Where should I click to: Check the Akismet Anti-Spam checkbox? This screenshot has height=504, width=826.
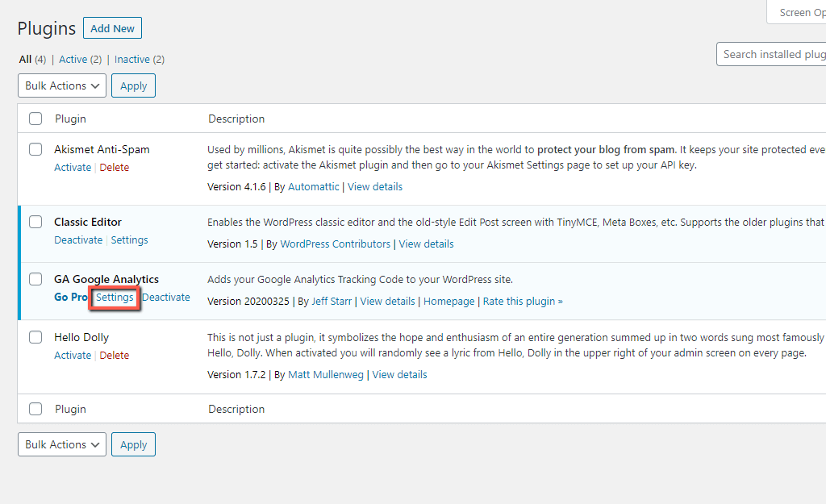tap(35, 149)
